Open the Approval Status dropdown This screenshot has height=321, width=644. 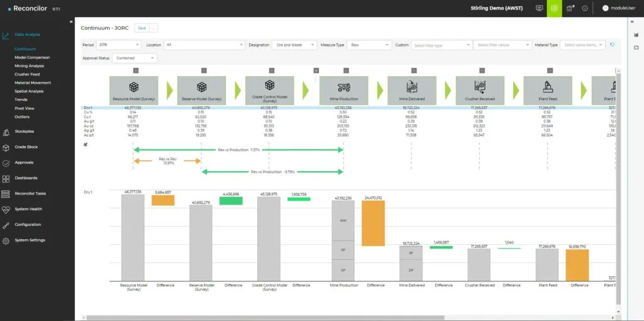pyautogui.click(x=135, y=59)
